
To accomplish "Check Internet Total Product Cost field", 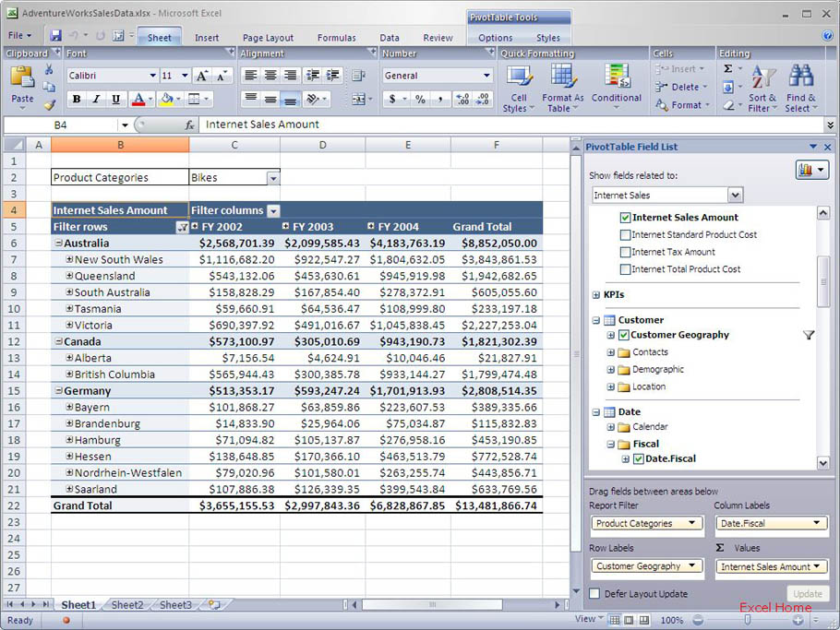I will [x=625, y=269].
